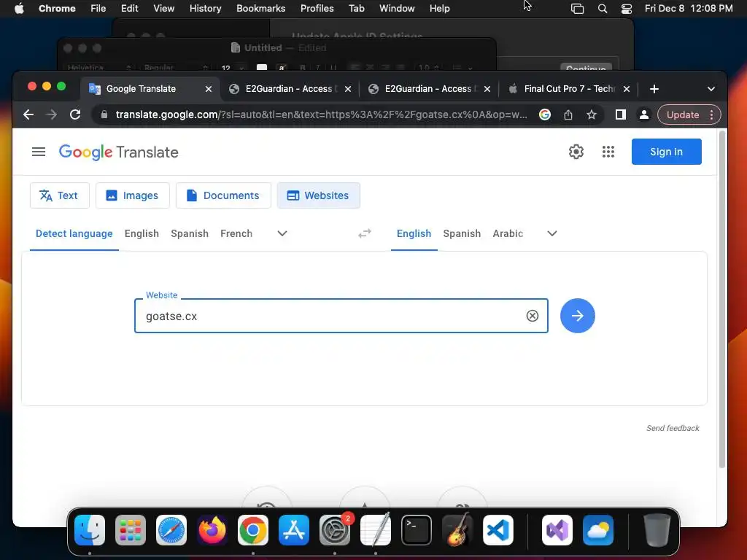View site information lock icon
The width and height of the screenshot is (747, 560).
[104, 114]
